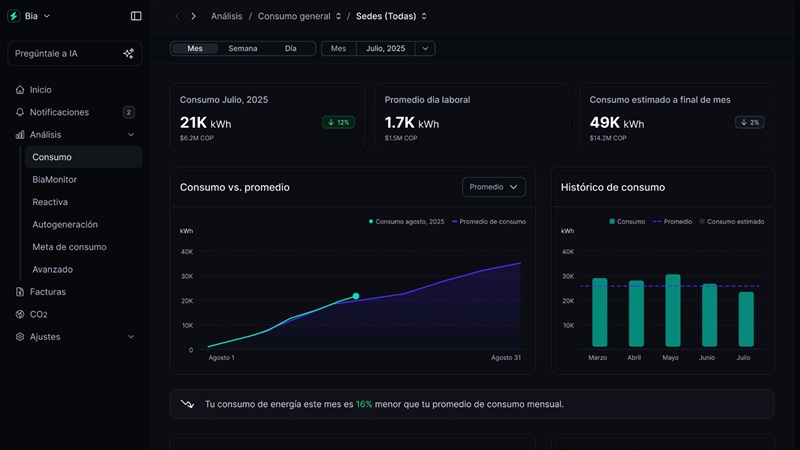The image size is (800, 450).
Task: Click the navigate forward arrow in header
Action: coord(193,16)
